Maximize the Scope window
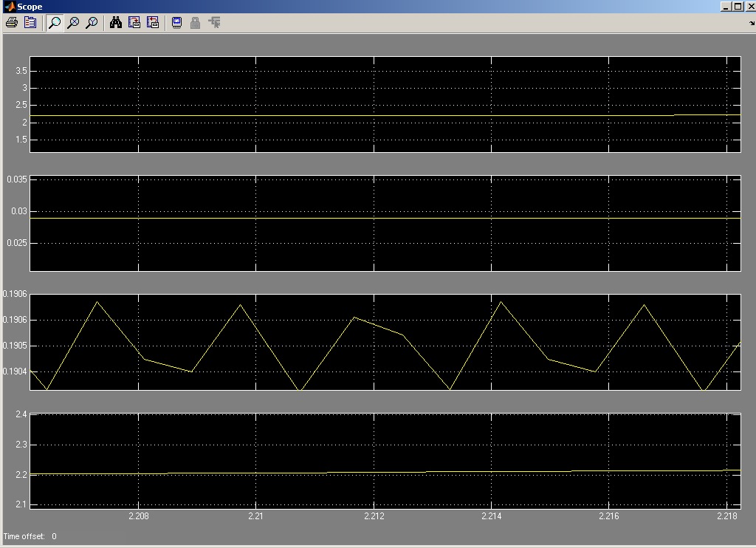The image size is (756, 548). coord(738,7)
